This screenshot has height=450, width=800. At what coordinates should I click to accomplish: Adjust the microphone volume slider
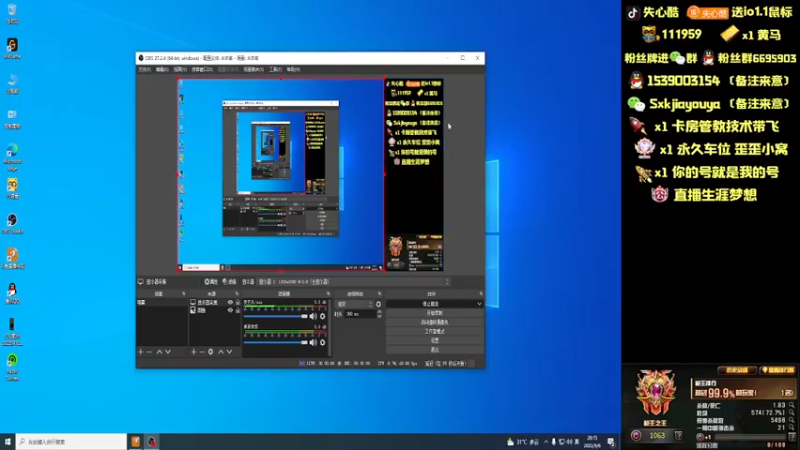click(276, 316)
